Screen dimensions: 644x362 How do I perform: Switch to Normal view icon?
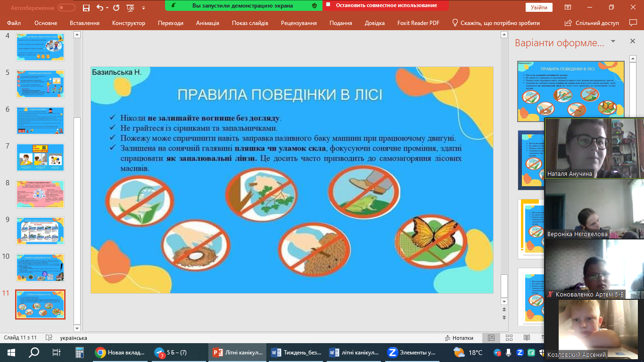tap(491, 338)
